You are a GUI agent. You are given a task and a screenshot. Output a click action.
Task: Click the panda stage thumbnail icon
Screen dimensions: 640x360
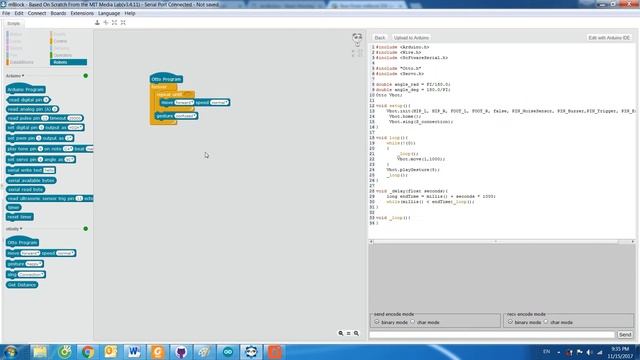(357, 39)
